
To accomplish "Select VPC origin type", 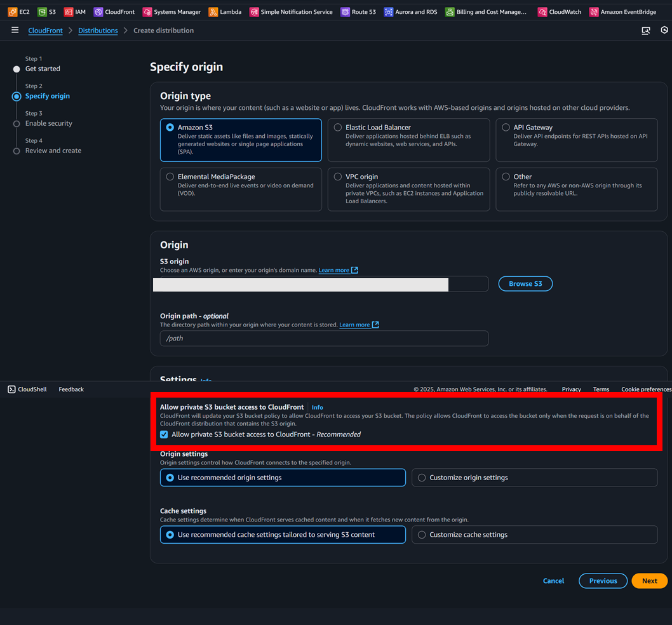I will pos(409,189).
